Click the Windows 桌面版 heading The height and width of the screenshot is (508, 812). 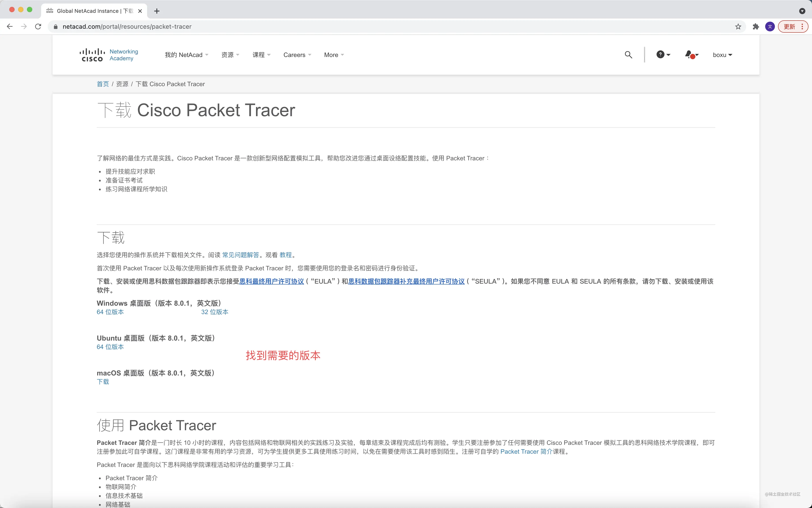click(x=160, y=303)
